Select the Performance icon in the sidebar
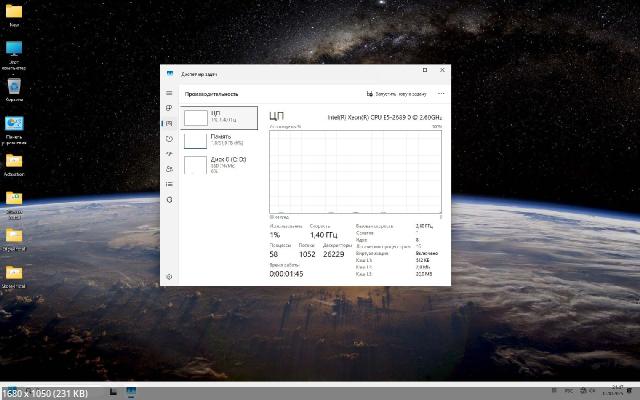 coord(169,123)
